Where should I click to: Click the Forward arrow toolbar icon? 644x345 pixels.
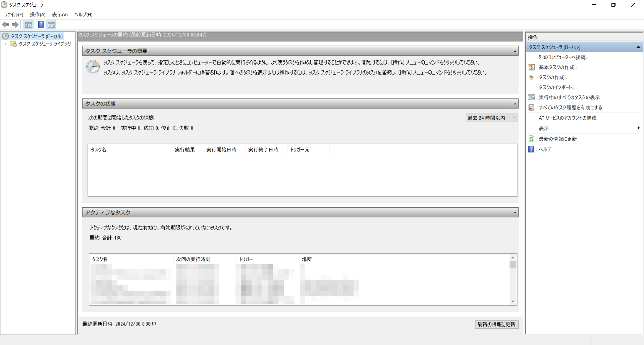[x=15, y=24]
